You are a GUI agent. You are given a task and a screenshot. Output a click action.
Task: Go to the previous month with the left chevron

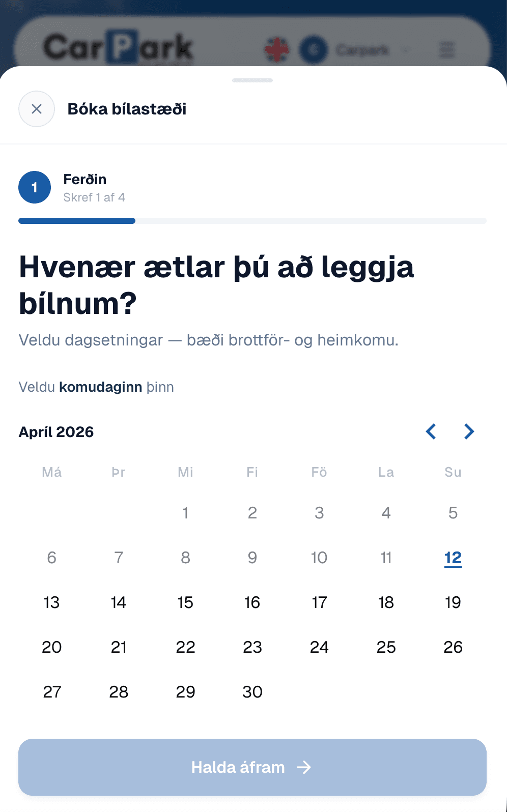point(431,431)
